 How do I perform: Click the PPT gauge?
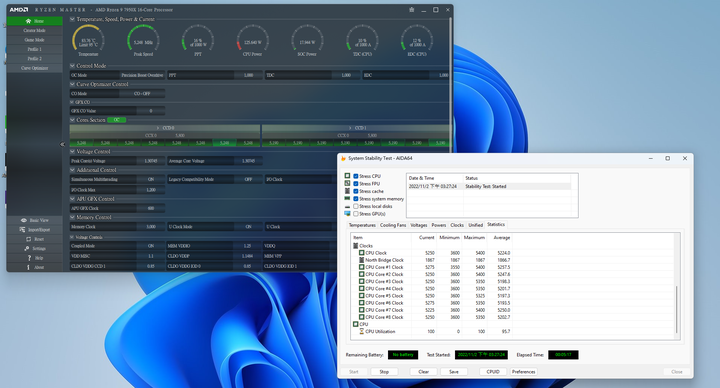[x=198, y=40]
